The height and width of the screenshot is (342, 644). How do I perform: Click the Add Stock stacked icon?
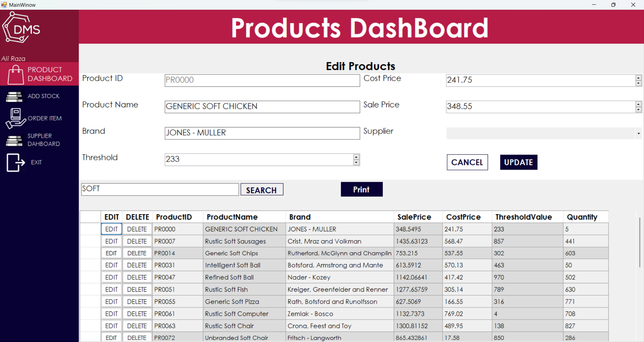(14, 97)
